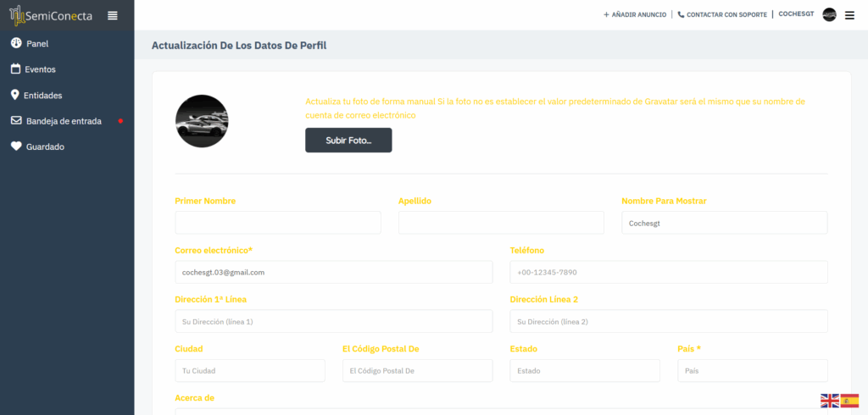Screen dimensions: 868x415
Task: Click the Correo electrónico field
Action: coord(333,272)
